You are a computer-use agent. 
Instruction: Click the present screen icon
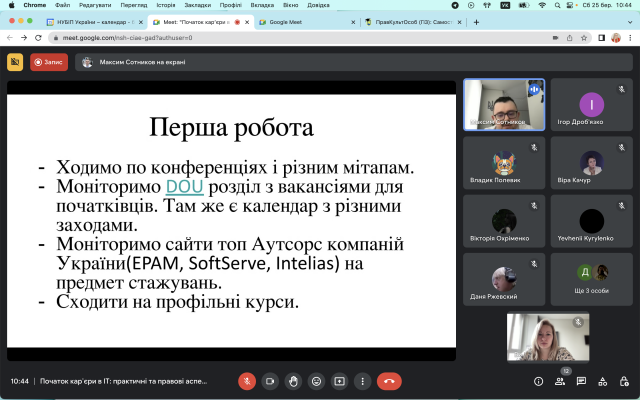tap(339, 381)
